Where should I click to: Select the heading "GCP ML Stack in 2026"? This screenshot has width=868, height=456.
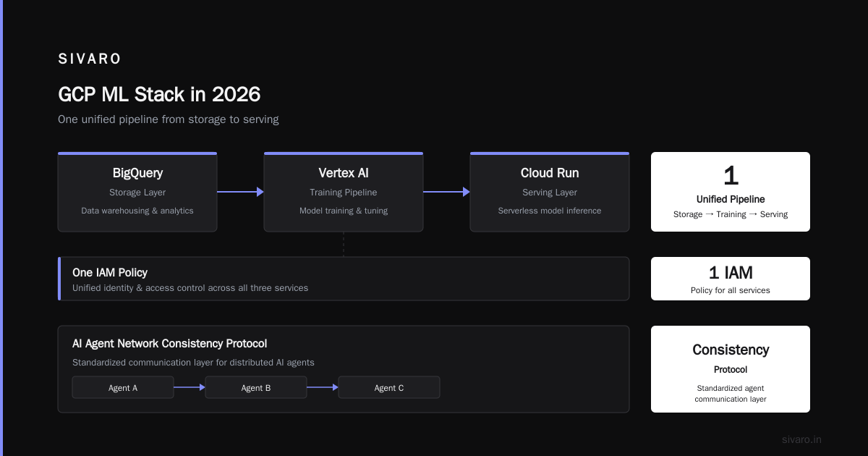click(159, 94)
